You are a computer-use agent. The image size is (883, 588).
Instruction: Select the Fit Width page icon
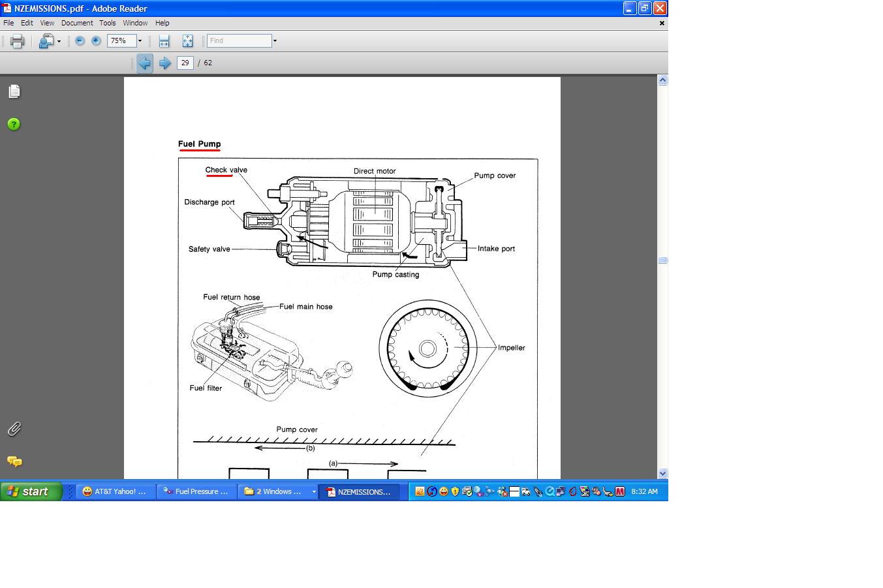164,41
